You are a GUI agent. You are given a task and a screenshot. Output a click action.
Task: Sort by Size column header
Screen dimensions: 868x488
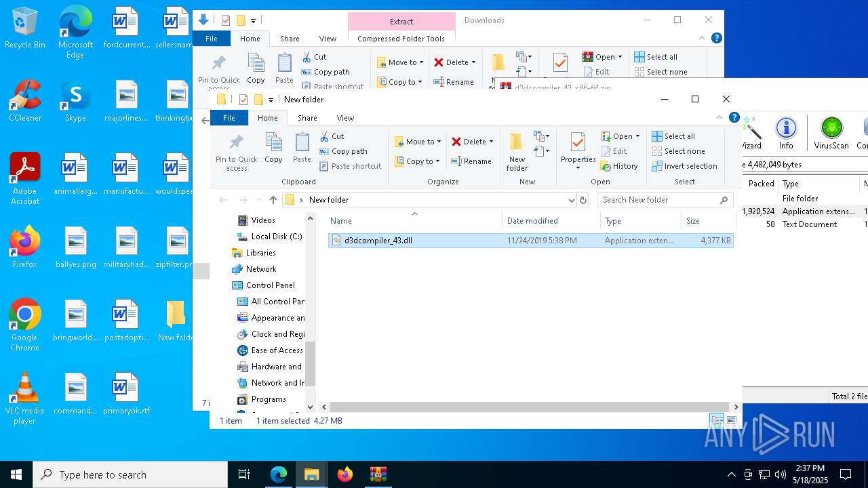(x=709, y=221)
